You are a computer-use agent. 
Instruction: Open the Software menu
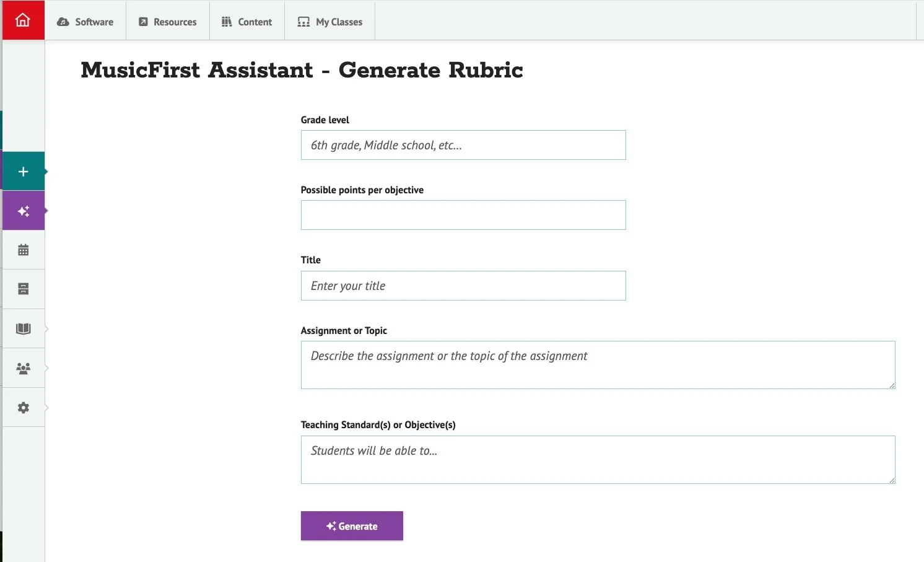pyautogui.click(x=85, y=22)
